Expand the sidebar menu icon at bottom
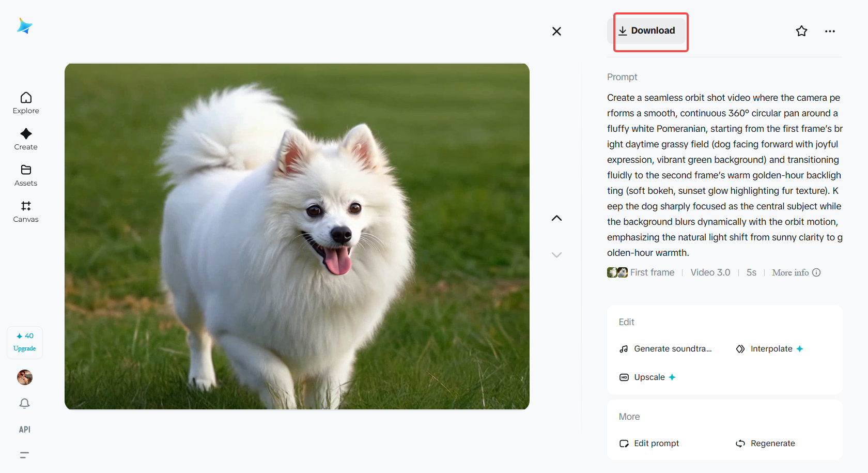Viewport: 868px width, 473px height. (x=24, y=455)
